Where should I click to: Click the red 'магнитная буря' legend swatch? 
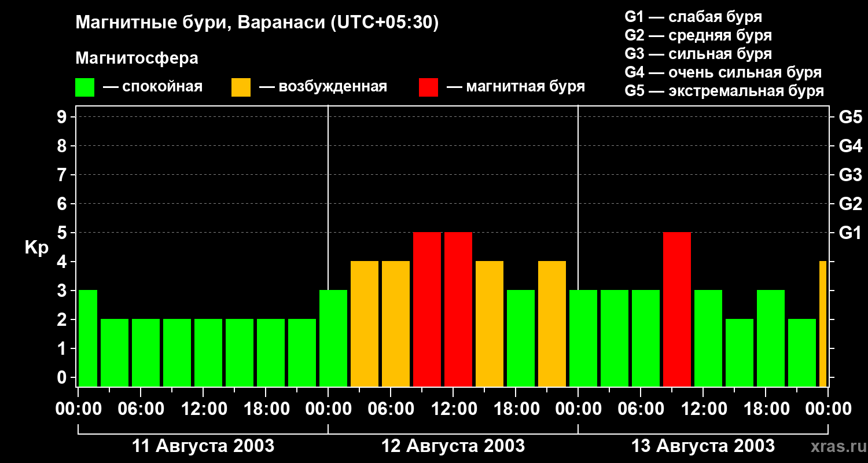(x=428, y=87)
